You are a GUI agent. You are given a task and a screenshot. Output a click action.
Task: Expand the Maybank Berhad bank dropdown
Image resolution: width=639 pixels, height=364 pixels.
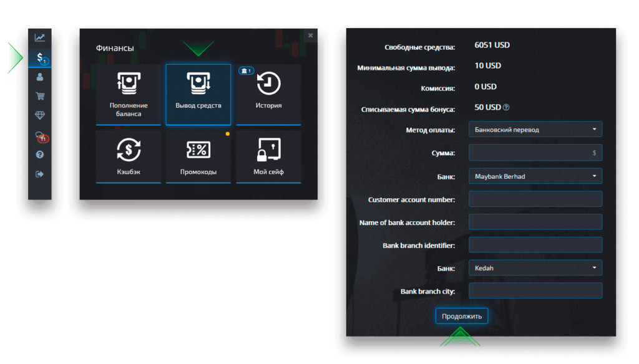(x=535, y=176)
